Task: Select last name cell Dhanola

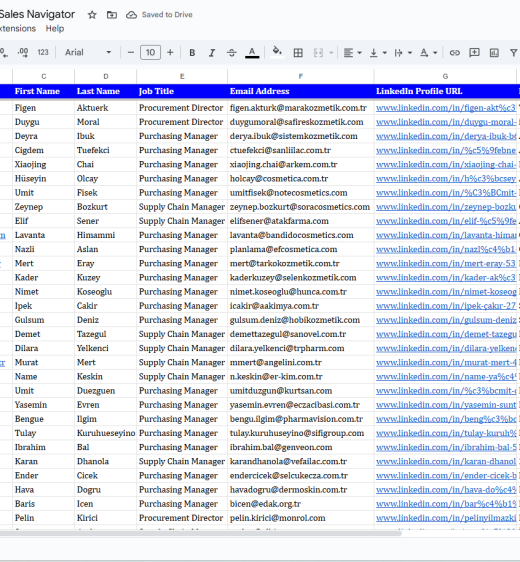Action: click(106, 461)
